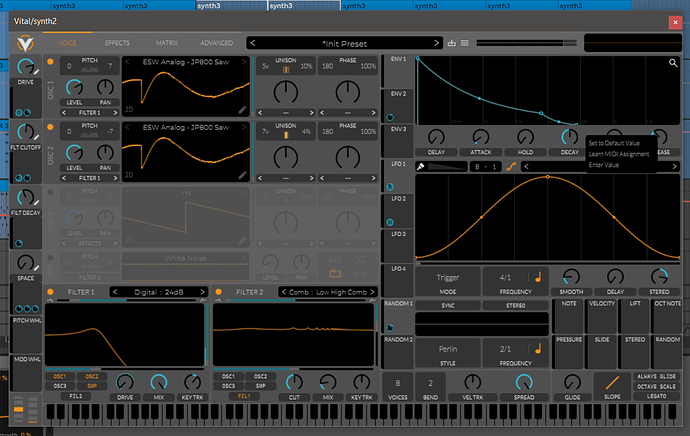
Task: Click the envelope DECAY knob
Action: coord(570,137)
